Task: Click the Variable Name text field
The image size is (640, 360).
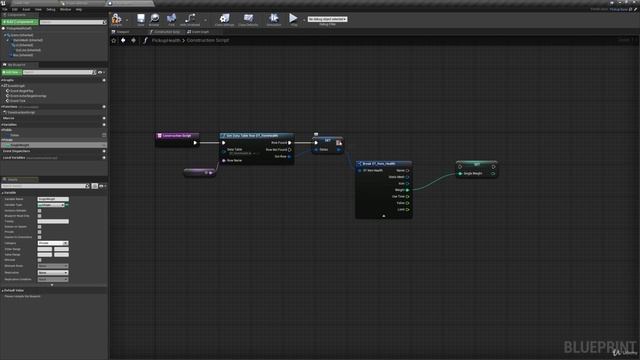Action: click(53, 199)
